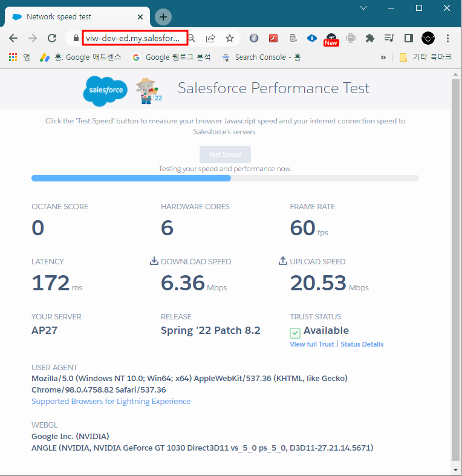Open the View full Trust link
Screen dimensions: 462x476
tap(312, 344)
